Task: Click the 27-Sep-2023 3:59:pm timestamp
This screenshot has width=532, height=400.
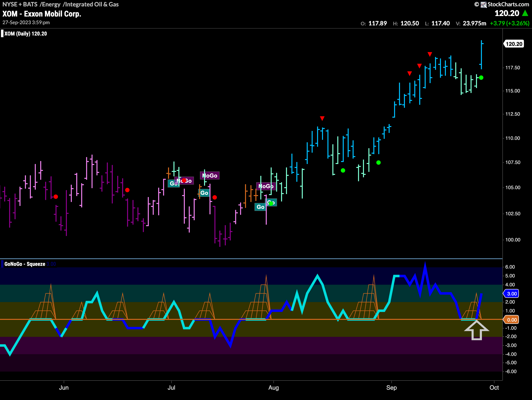Action: pos(26,22)
